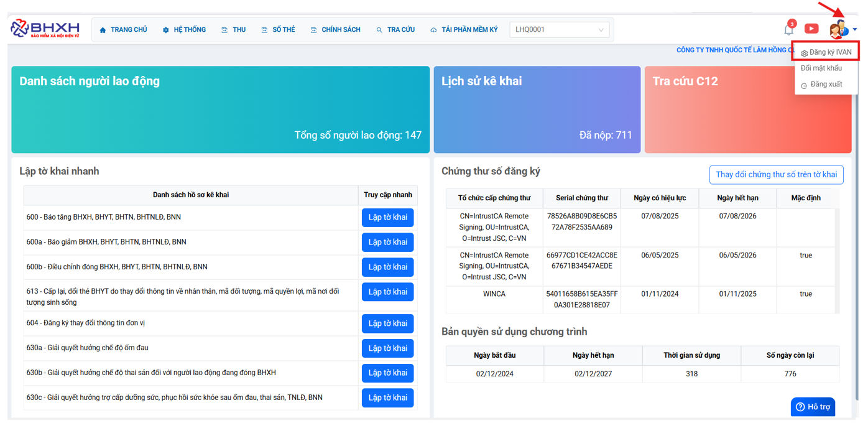
Task: Open the Sổ thẻ menu
Action: [278, 29]
